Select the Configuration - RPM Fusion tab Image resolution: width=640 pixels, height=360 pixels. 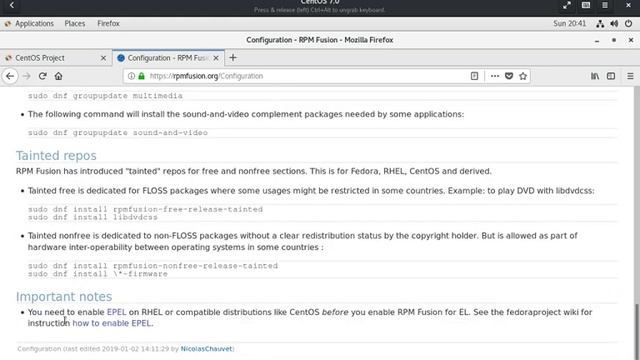click(168, 58)
